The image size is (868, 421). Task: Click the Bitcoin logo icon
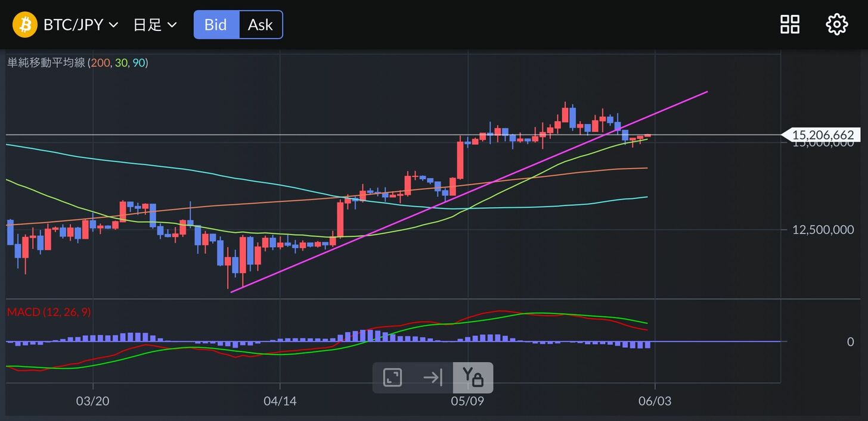pyautogui.click(x=25, y=25)
